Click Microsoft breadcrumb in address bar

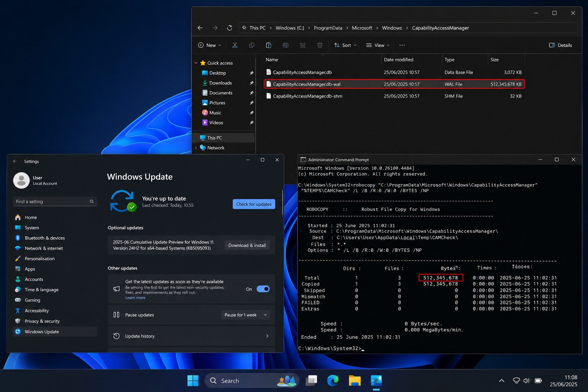(x=362, y=28)
